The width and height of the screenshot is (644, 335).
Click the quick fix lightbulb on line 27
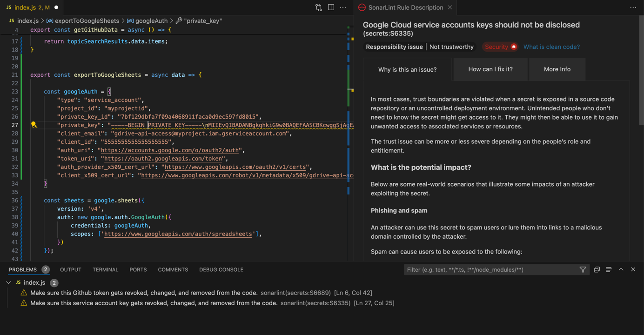coord(34,125)
